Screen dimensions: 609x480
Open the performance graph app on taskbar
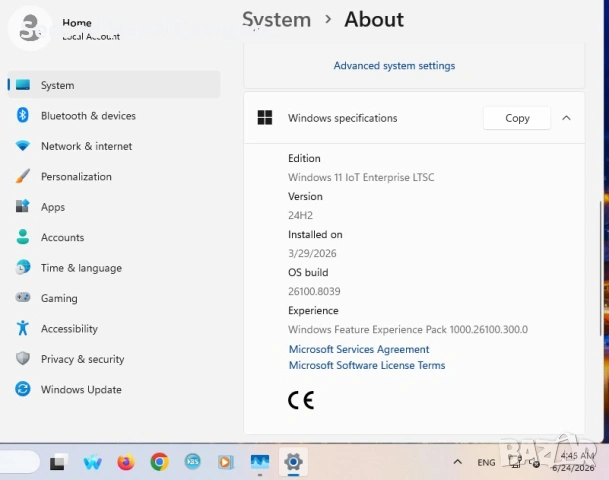point(260,462)
